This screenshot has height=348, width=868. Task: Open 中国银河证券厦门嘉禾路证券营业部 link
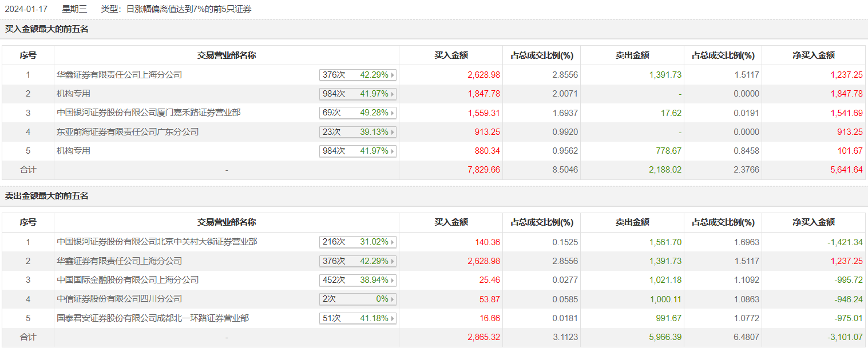[x=149, y=113]
